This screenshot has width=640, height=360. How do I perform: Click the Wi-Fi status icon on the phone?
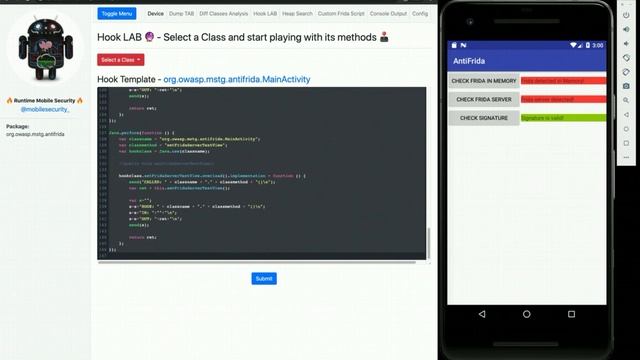(x=573, y=45)
